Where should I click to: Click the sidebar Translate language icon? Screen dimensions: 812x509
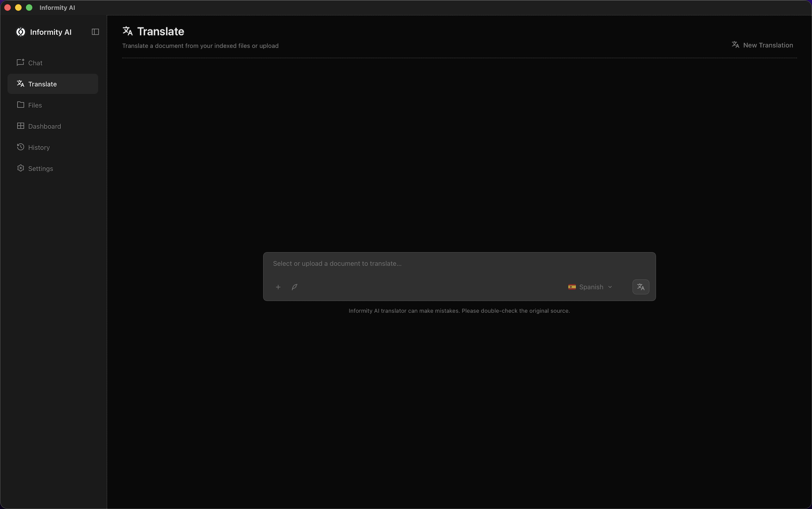[x=20, y=84]
